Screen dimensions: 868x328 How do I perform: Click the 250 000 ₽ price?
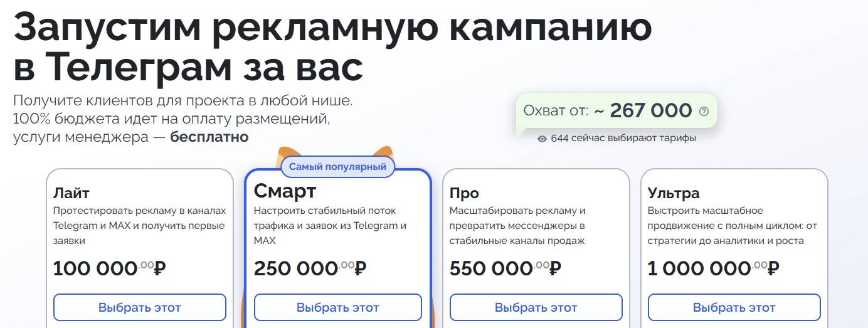310,268
